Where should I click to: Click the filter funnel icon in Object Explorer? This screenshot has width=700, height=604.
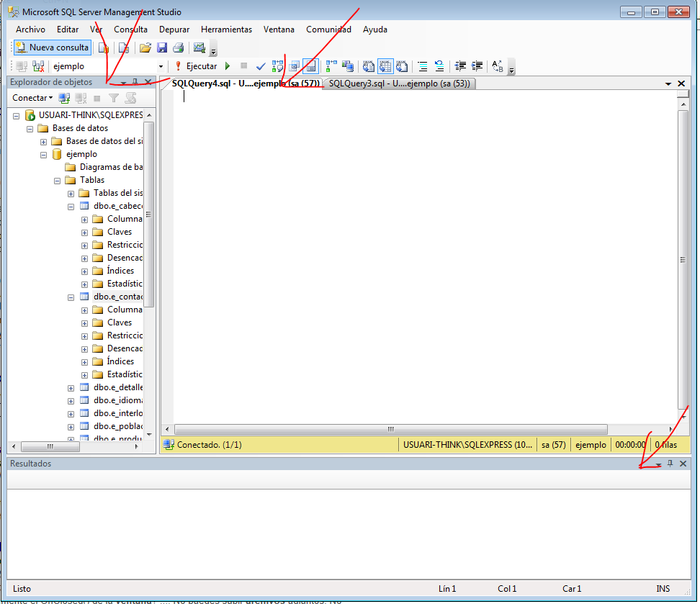114,98
